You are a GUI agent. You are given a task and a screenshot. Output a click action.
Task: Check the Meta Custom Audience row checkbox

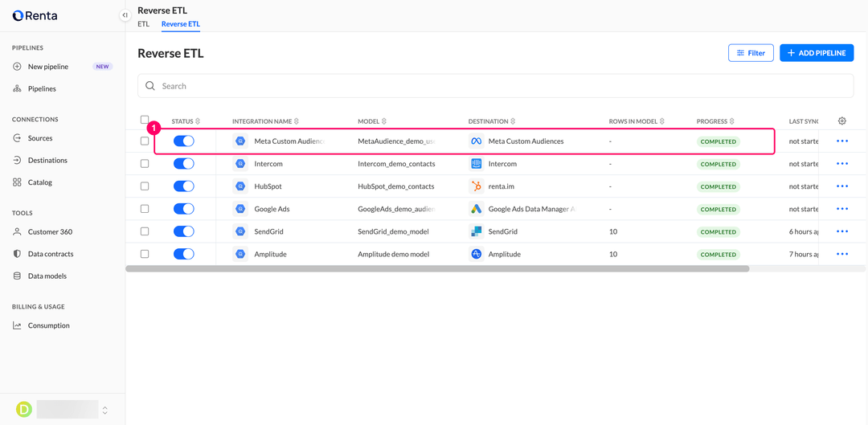click(145, 141)
